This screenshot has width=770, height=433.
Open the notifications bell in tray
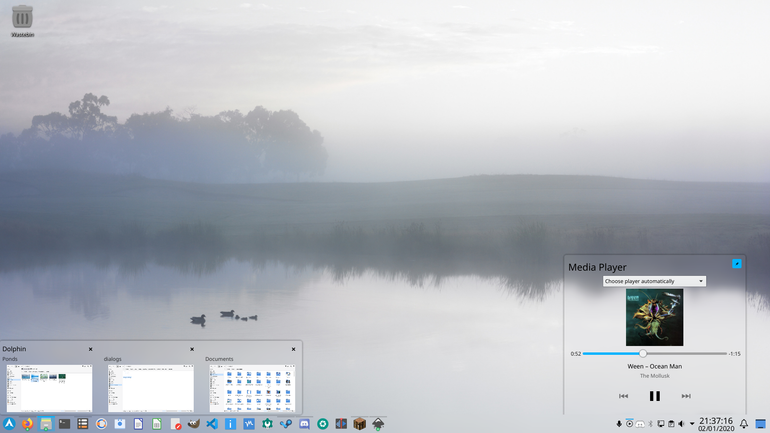[x=744, y=424]
